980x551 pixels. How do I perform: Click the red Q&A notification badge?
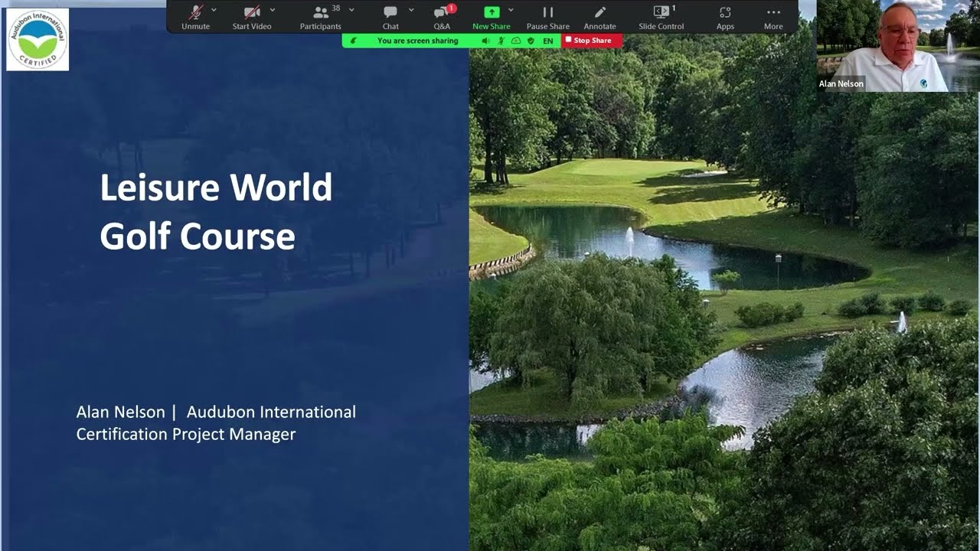[x=452, y=8]
